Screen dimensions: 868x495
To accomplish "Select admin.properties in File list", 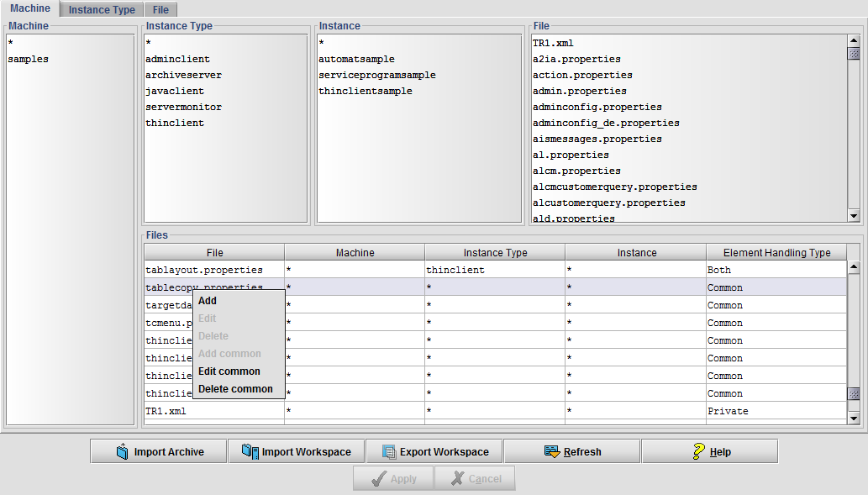I will coord(579,91).
